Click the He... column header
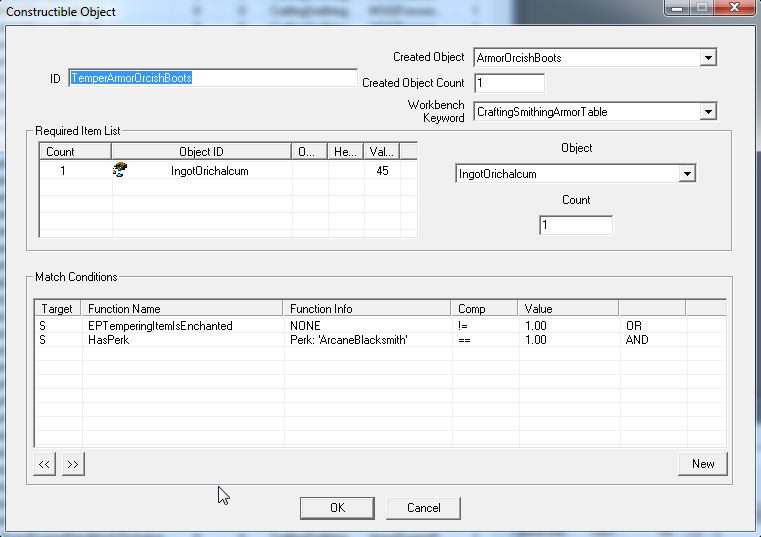761x537 pixels. (345, 151)
